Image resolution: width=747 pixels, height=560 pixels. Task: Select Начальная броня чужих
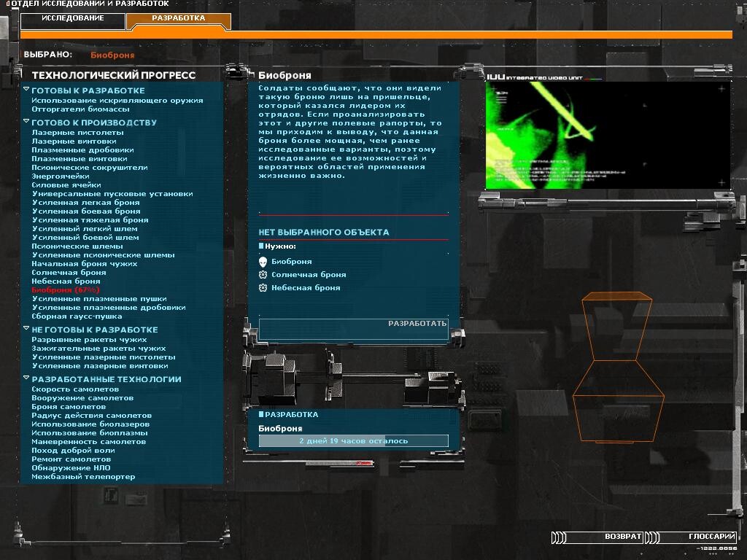(85, 264)
